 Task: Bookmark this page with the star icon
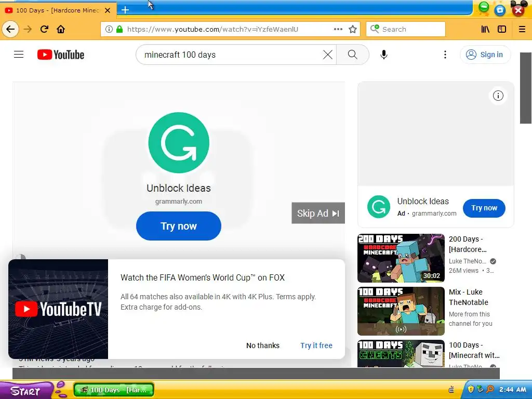(x=353, y=29)
